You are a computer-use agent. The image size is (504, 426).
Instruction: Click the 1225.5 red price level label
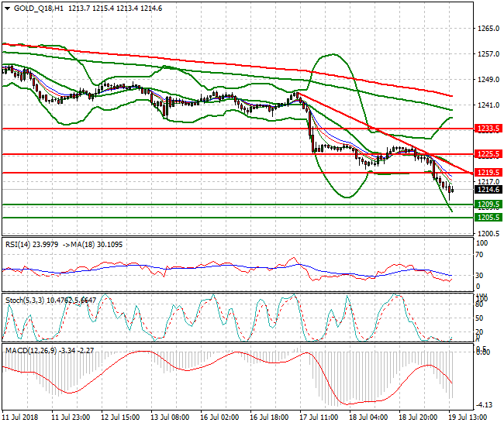pyautogui.click(x=488, y=154)
